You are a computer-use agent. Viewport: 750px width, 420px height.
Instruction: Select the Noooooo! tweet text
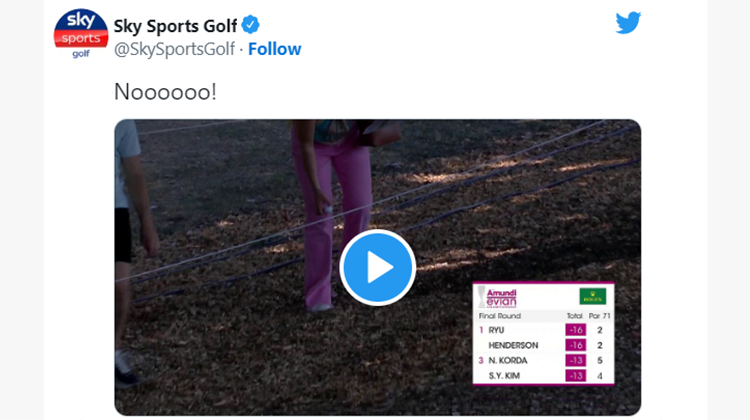[165, 91]
